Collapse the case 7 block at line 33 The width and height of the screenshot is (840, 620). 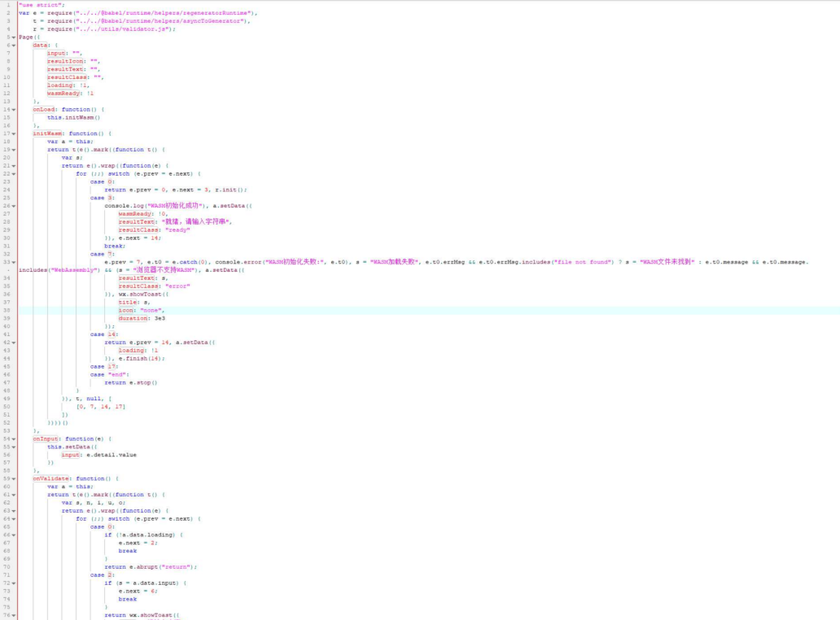coord(14,262)
